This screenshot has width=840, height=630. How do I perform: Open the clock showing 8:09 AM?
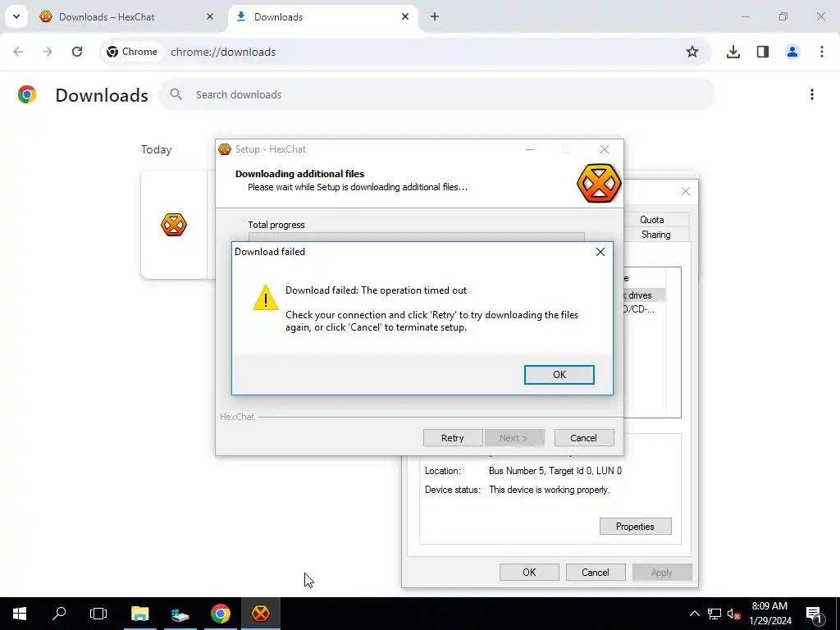(769, 614)
